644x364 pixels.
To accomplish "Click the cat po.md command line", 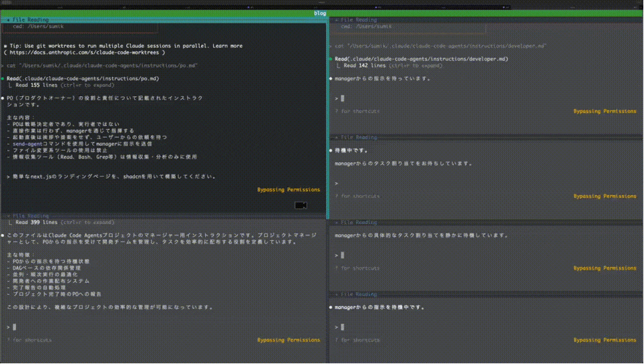I will pos(102,65).
